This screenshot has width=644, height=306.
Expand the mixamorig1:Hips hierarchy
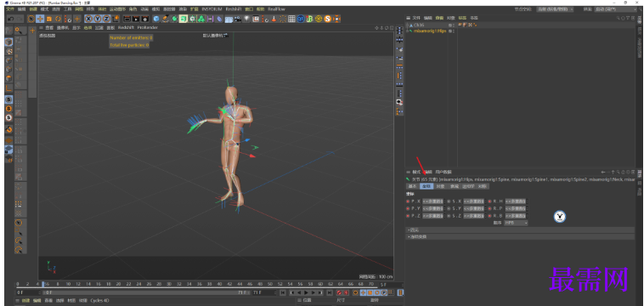407,31
